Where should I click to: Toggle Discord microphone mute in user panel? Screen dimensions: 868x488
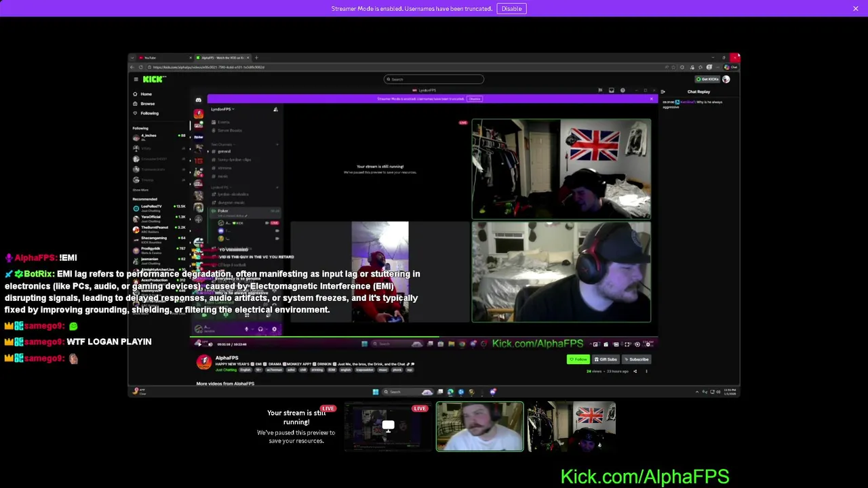pos(247,329)
